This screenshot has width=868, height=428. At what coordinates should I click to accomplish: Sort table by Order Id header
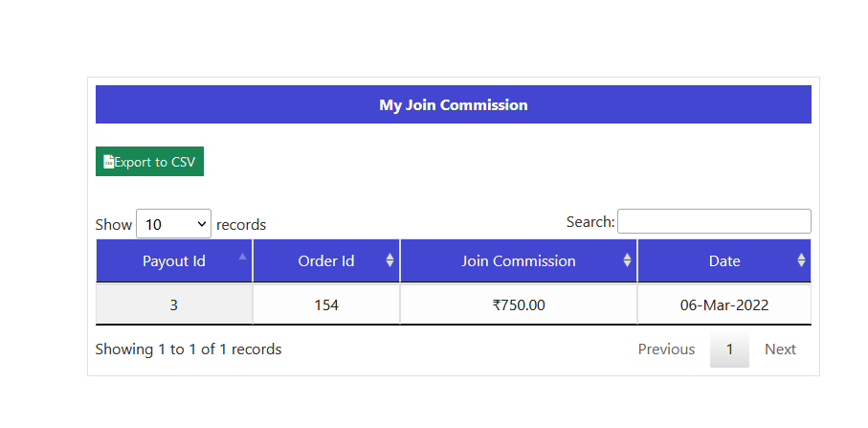[x=325, y=260]
